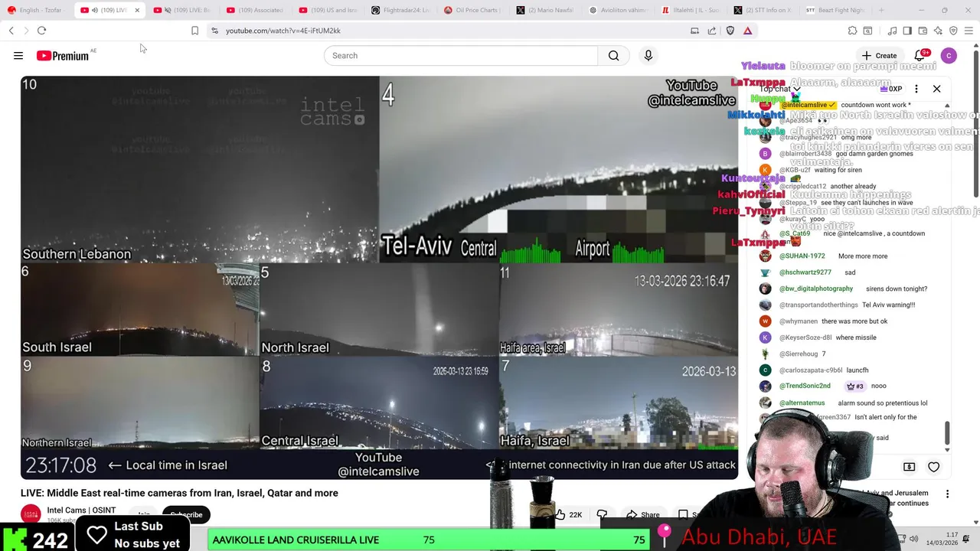Switch to Iltalehti tab
The height and width of the screenshot is (551, 980).
click(x=691, y=10)
